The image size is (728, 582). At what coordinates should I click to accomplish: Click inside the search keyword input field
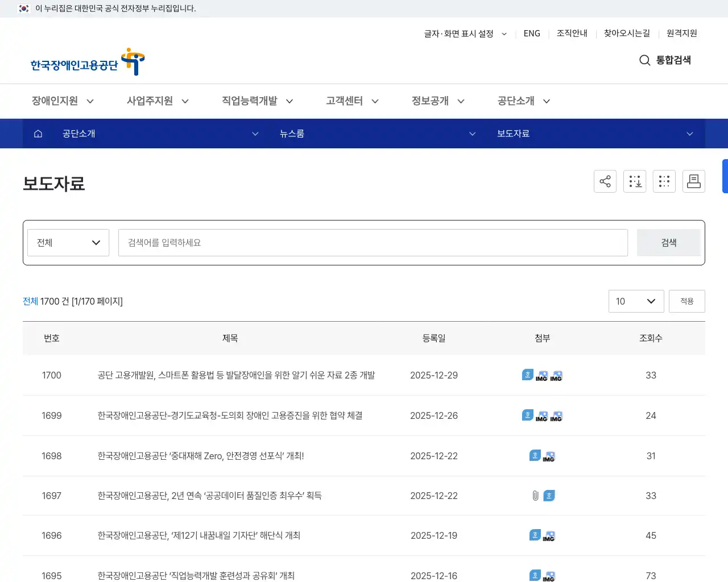tap(372, 242)
